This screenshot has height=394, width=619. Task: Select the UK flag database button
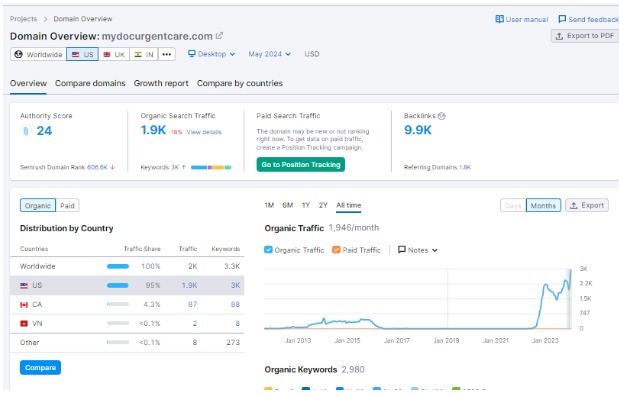coord(114,54)
